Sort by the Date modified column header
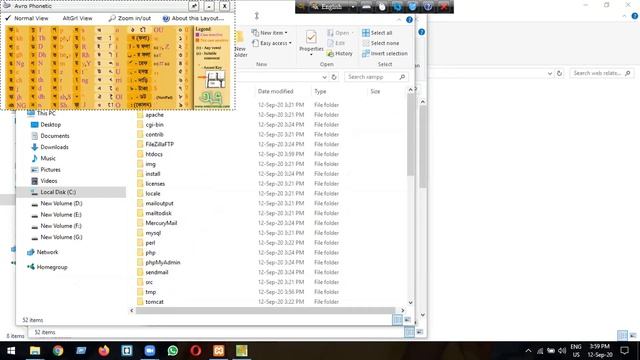 click(x=276, y=91)
